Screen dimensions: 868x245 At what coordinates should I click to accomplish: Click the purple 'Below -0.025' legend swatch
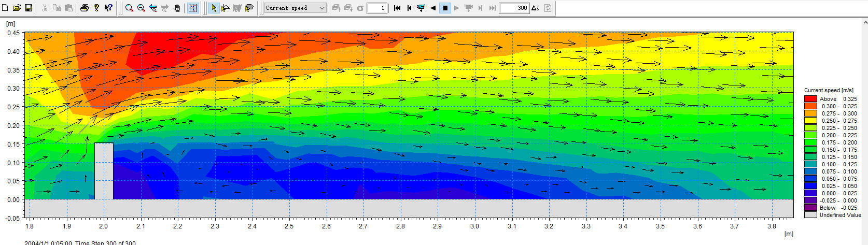(810, 207)
